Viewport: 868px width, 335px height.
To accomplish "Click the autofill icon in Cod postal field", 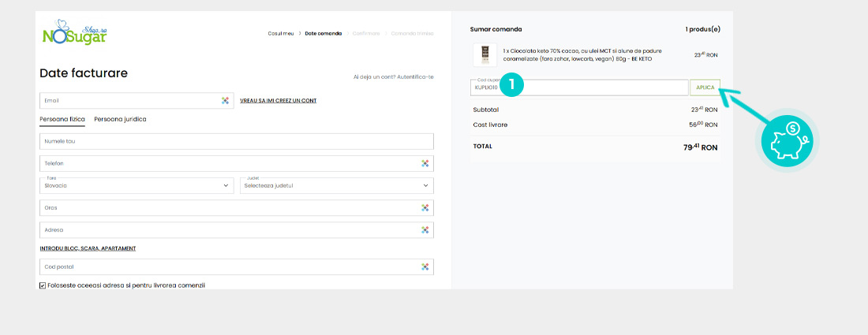I will click(x=425, y=267).
